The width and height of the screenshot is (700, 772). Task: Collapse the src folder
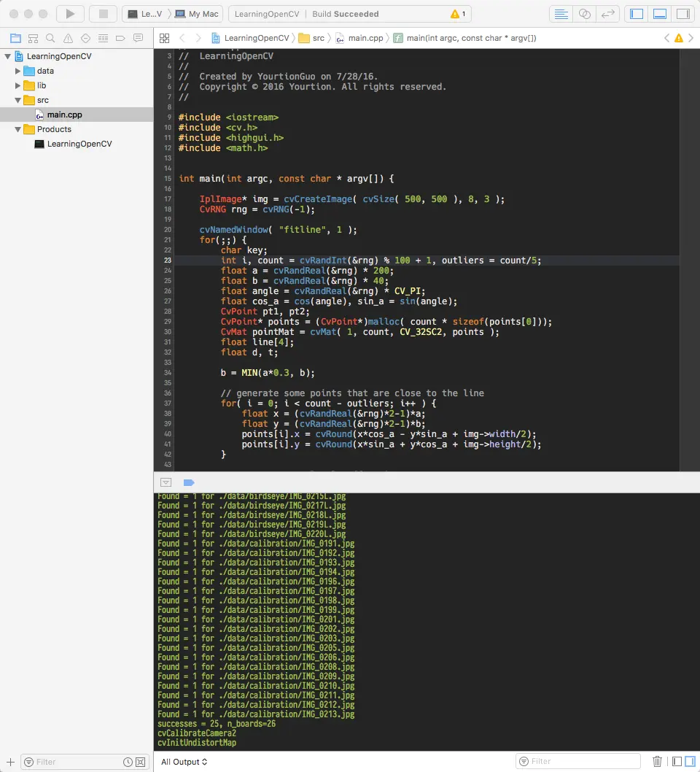(16, 100)
